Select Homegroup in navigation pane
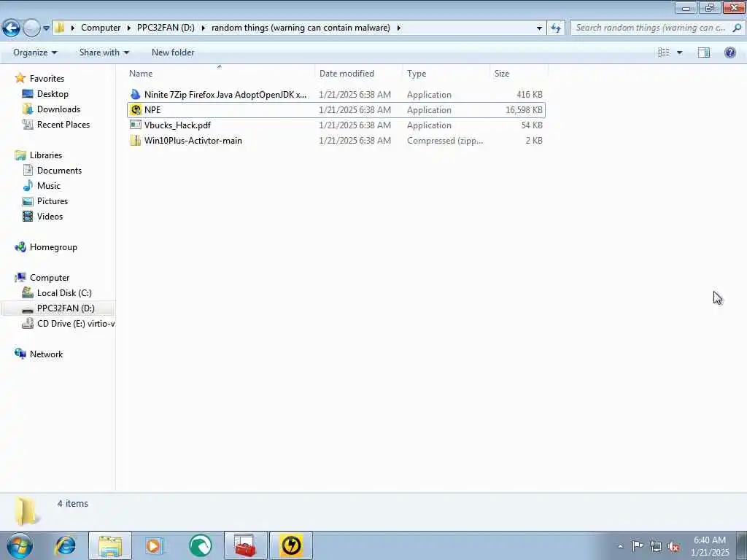 pos(53,247)
